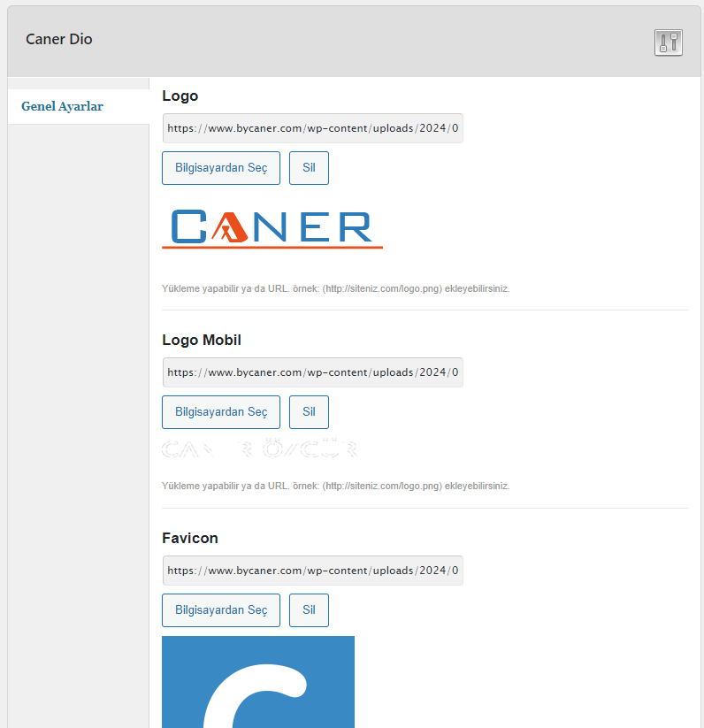Viewport: 704px width, 728px height.
Task: Click Bilgisayardan Seç under Logo
Action: (221, 168)
